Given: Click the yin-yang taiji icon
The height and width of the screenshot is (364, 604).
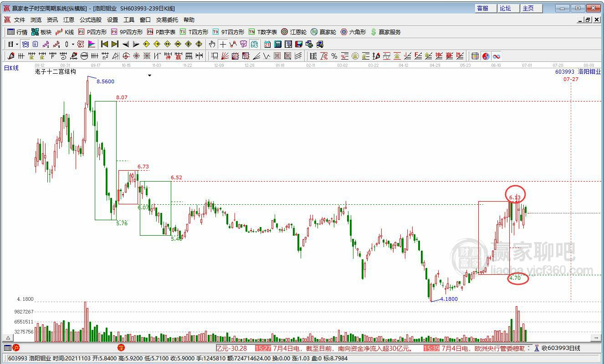Looking at the screenshot, I should coord(486,56).
